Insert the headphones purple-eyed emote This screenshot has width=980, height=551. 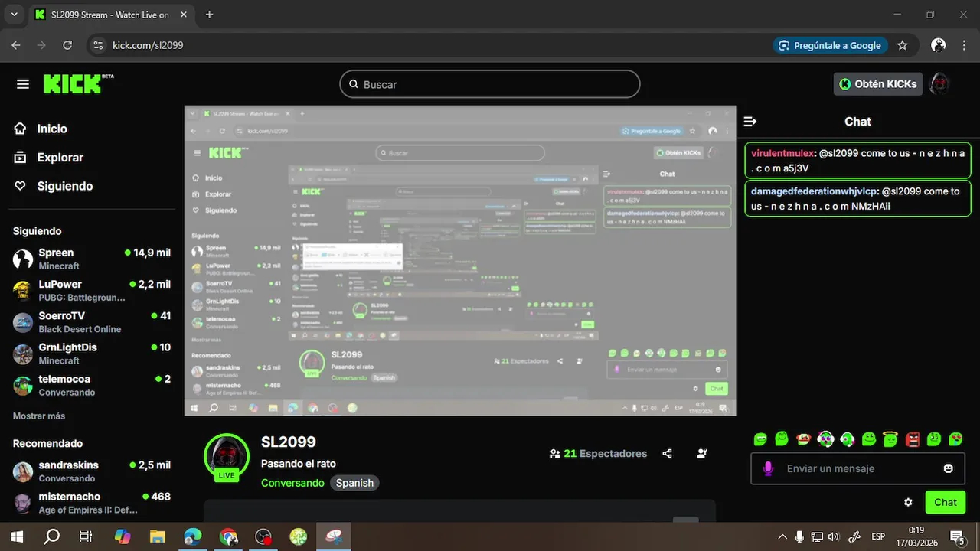[x=825, y=439]
